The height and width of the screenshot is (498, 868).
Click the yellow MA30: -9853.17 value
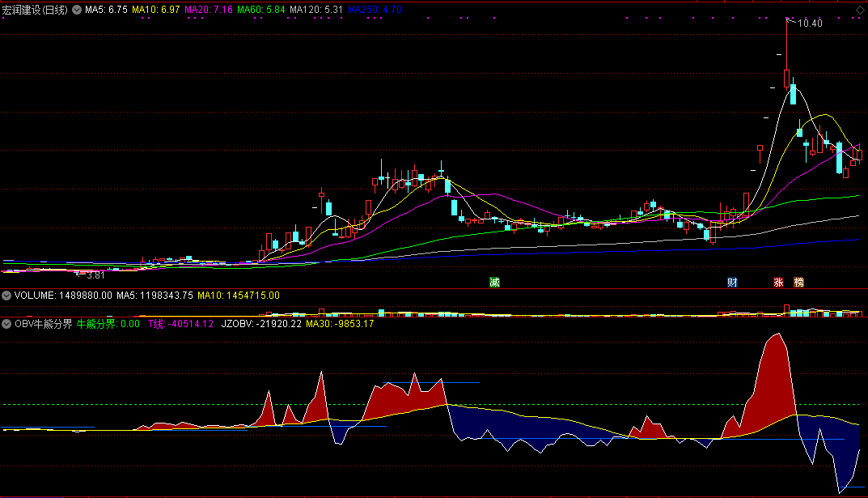340,324
